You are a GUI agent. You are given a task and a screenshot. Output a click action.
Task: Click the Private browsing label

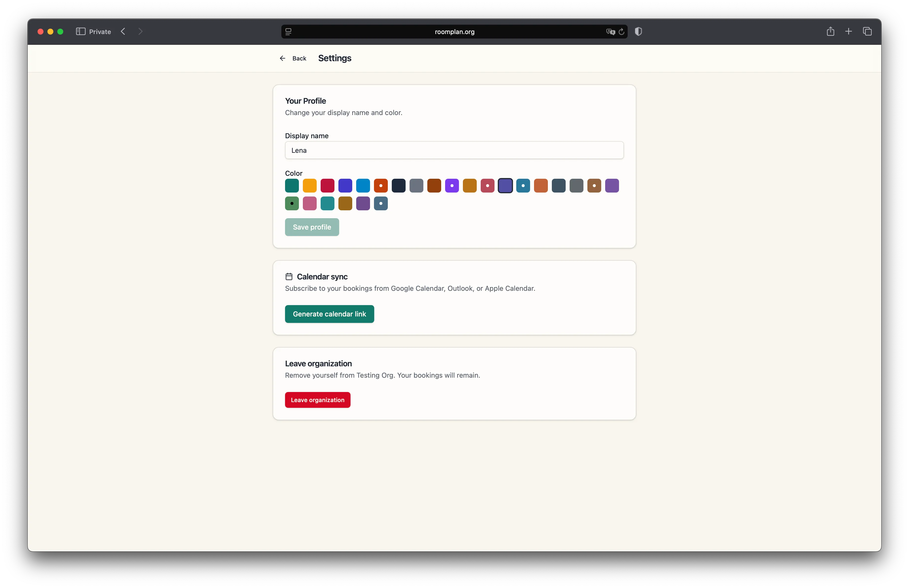pyautogui.click(x=100, y=32)
